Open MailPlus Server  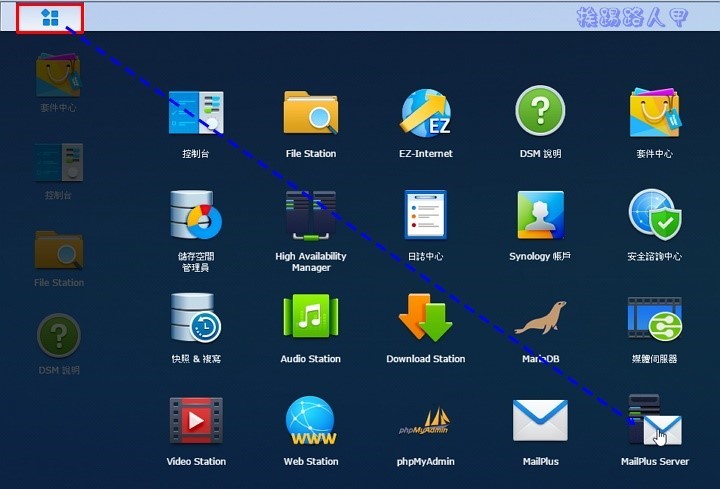point(655,420)
